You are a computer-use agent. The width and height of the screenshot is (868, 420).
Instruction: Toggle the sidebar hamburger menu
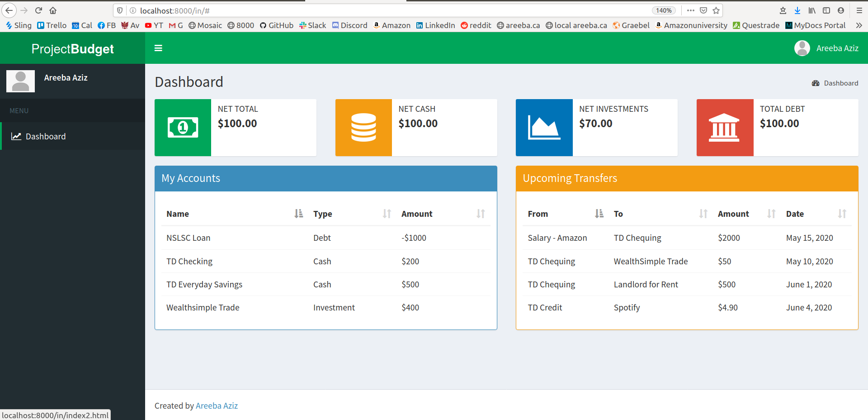(x=158, y=48)
